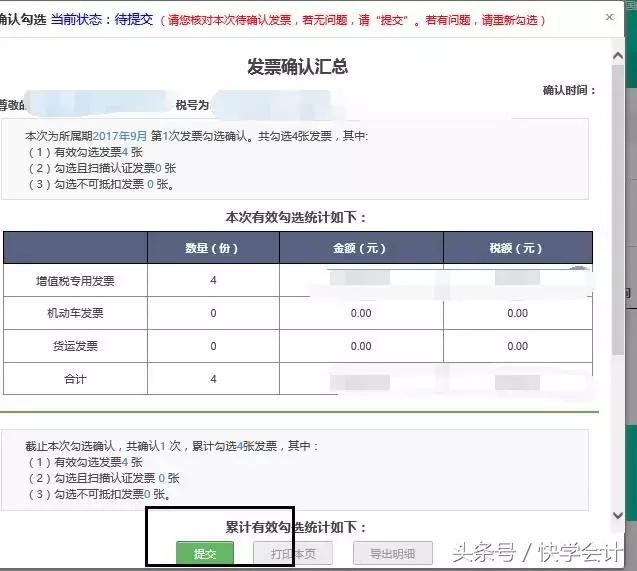Screen dimensions: 637x571
Task: Click the 待提交 current status text
Action: [x=135, y=19]
